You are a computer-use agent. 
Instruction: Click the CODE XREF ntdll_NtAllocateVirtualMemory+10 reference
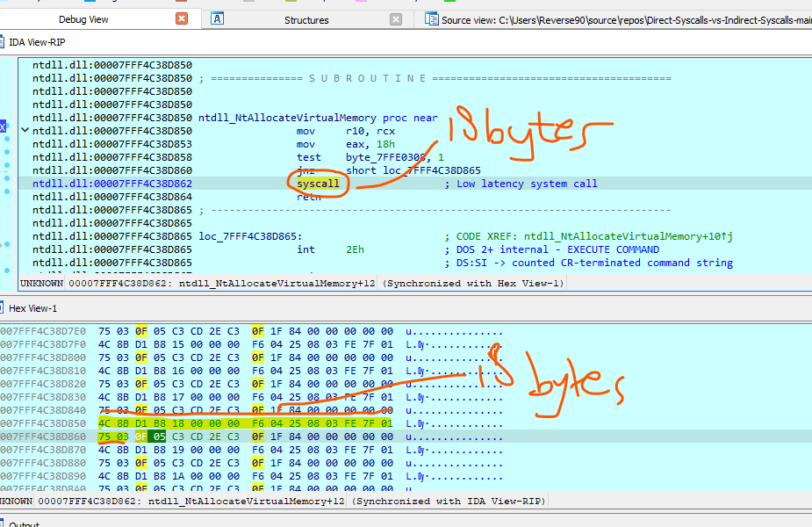tap(628, 236)
